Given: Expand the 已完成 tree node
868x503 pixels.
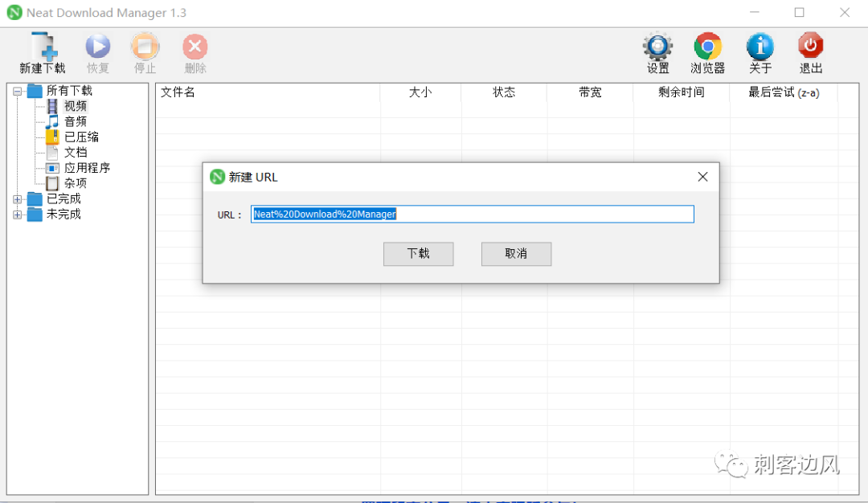Looking at the screenshot, I should point(17,199).
